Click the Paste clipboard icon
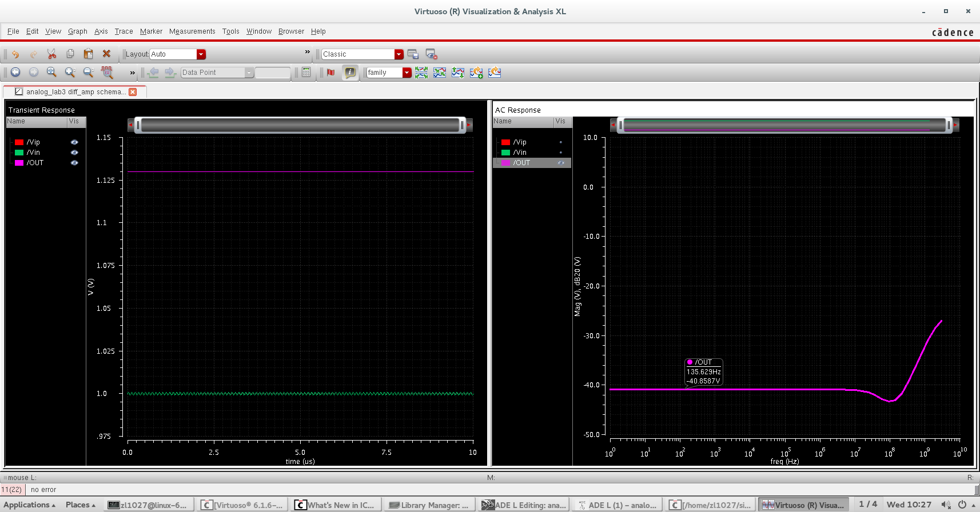 point(88,54)
